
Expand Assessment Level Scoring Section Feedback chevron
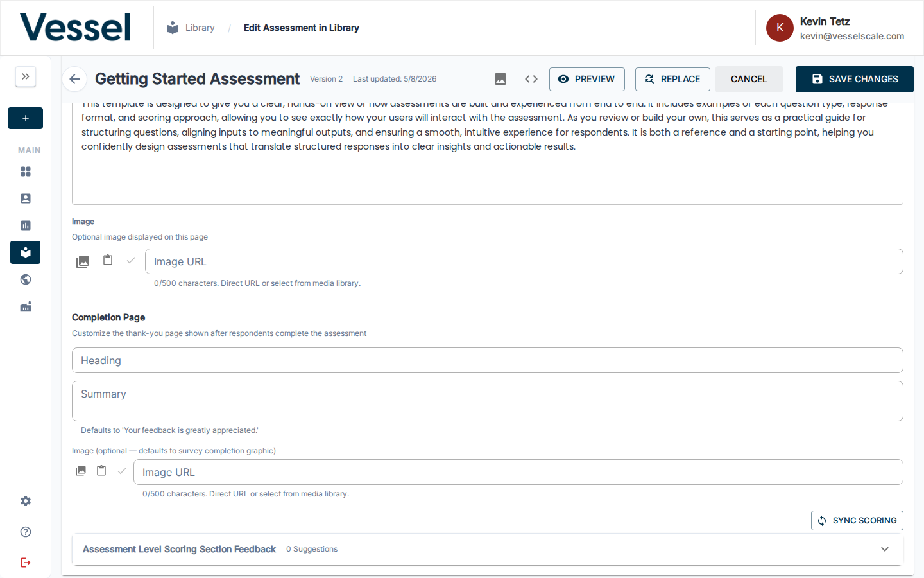885,549
